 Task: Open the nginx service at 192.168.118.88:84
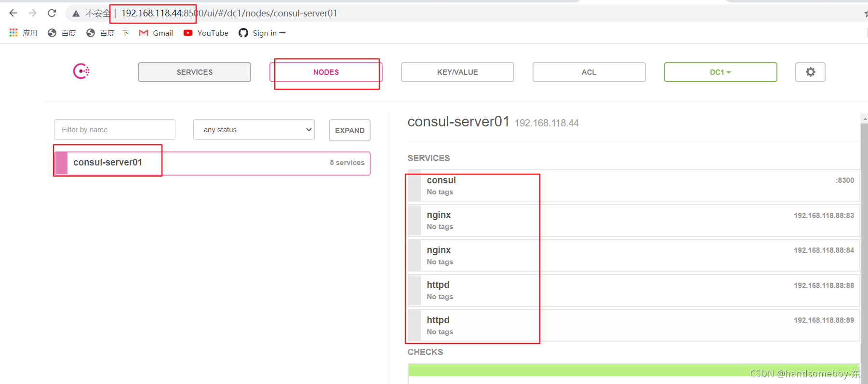click(x=633, y=256)
